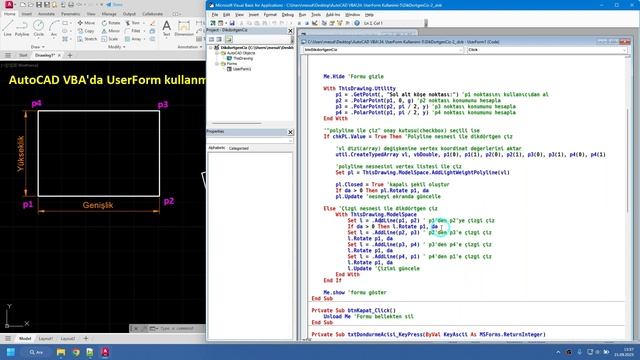Switch to Layout2 tab

tap(68, 339)
